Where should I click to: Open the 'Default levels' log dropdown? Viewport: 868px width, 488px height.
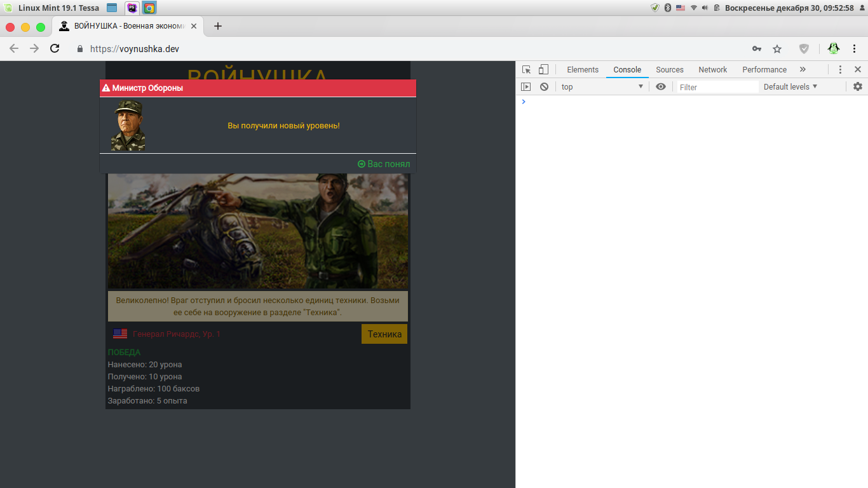click(790, 87)
